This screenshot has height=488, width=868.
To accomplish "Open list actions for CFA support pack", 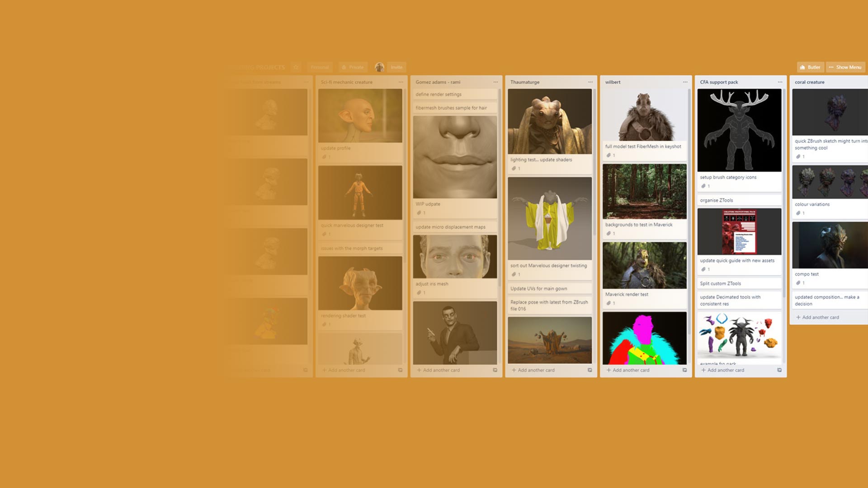I will tap(780, 82).
